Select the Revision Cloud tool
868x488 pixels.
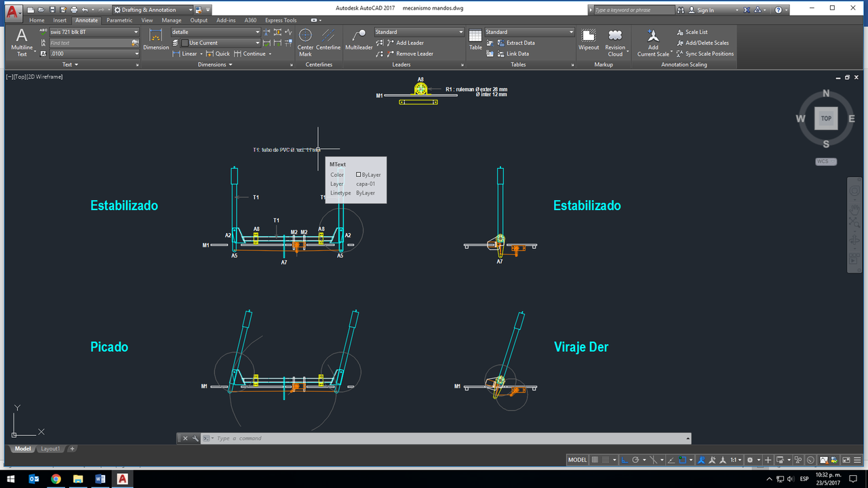tap(615, 42)
